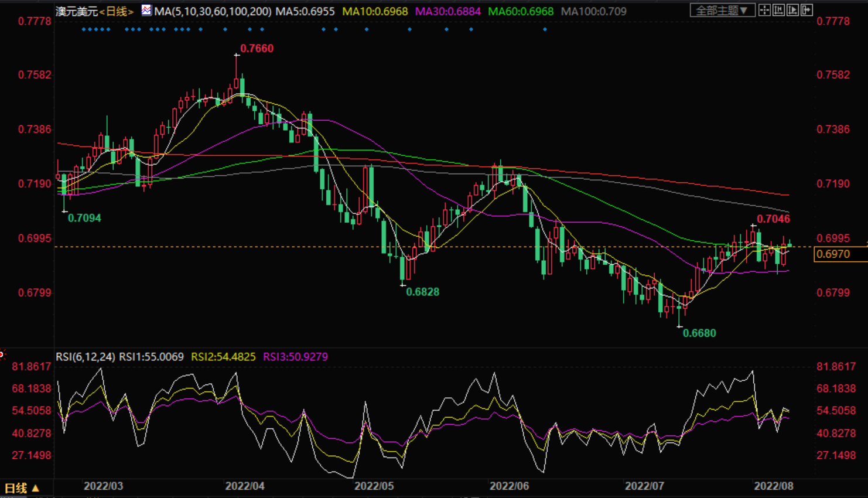Select the RSI2:54.4825 yellow legend entry
868x498 pixels.
[x=223, y=357]
